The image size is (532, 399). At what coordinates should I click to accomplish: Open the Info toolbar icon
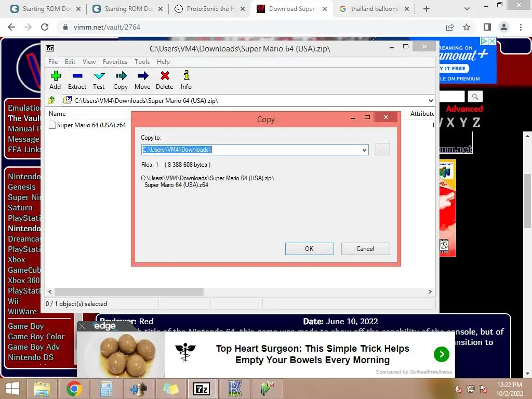186,81
